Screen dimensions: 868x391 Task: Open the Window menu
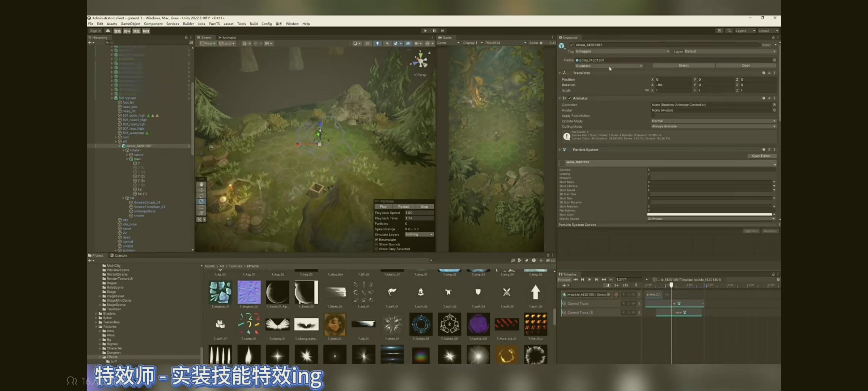coord(292,24)
